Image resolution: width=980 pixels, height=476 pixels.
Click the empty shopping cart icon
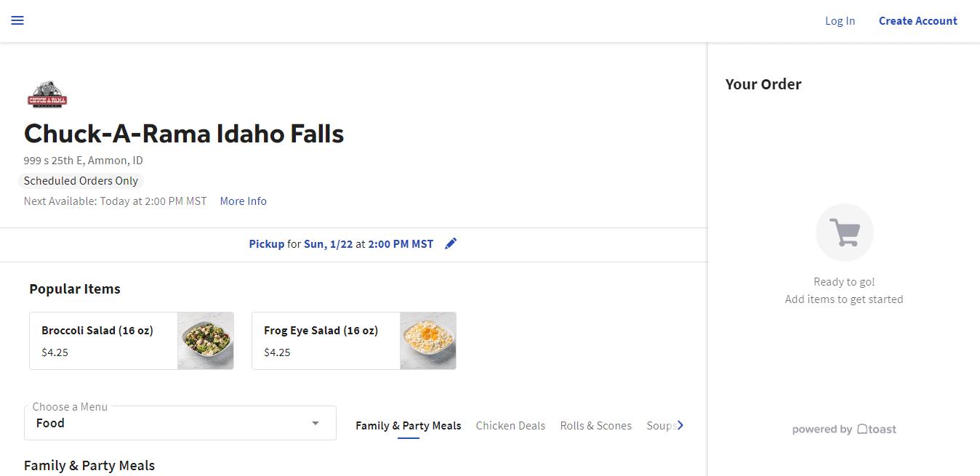pos(844,233)
